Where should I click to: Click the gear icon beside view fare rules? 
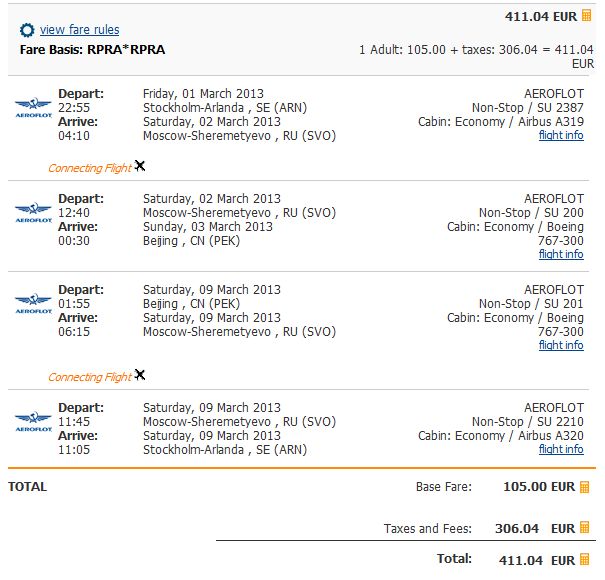(x=27, y=31)
